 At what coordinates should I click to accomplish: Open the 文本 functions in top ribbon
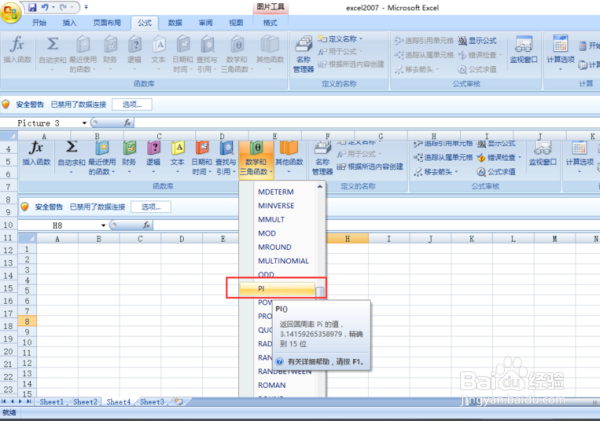point(158,54)
